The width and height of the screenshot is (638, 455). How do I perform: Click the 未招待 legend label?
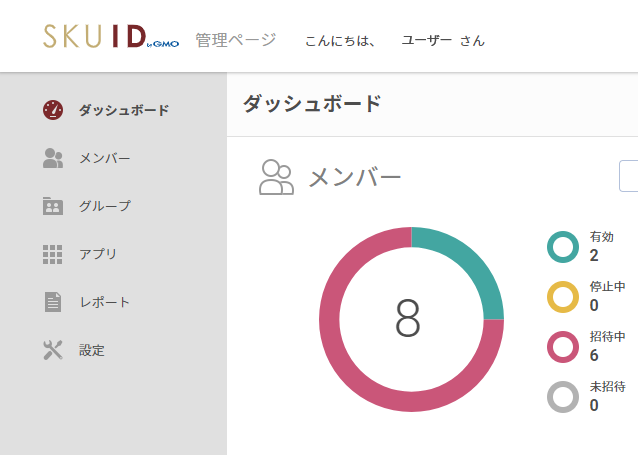pyautogui.click(x=607, y=387)
